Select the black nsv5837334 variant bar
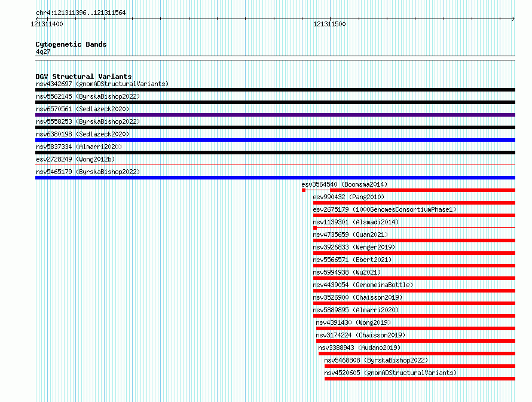This screenshot has width=532, height=402. pyautogui.click(x=275, y=153)
